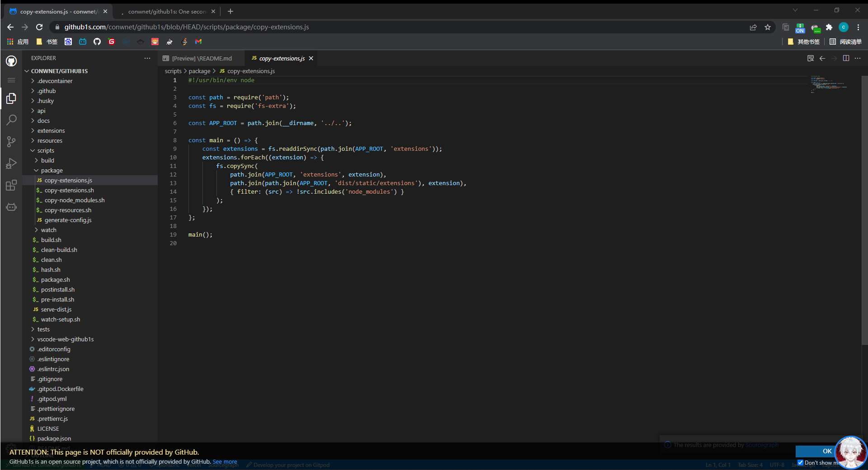
Task: Open the Run and Debug view
Action: (11, 163)
